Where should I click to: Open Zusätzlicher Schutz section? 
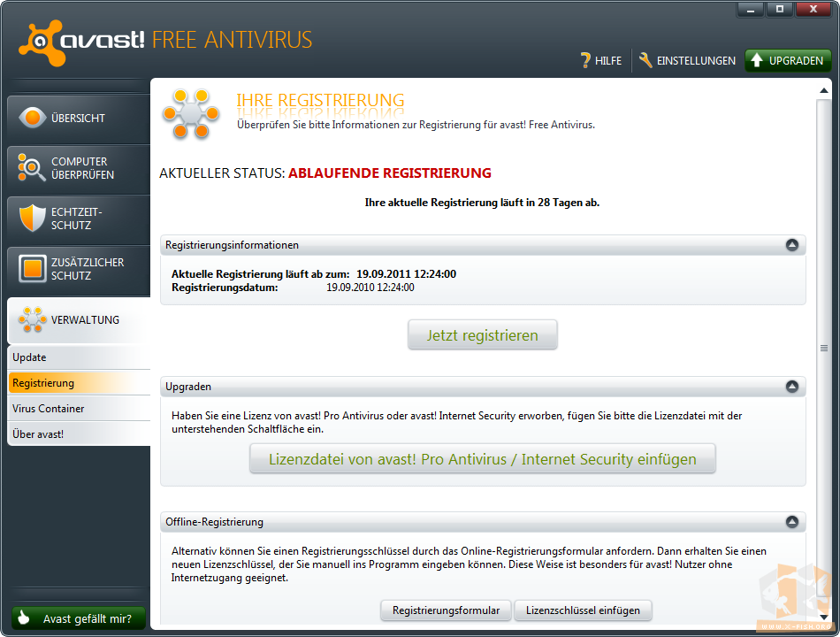pos(79,269)
